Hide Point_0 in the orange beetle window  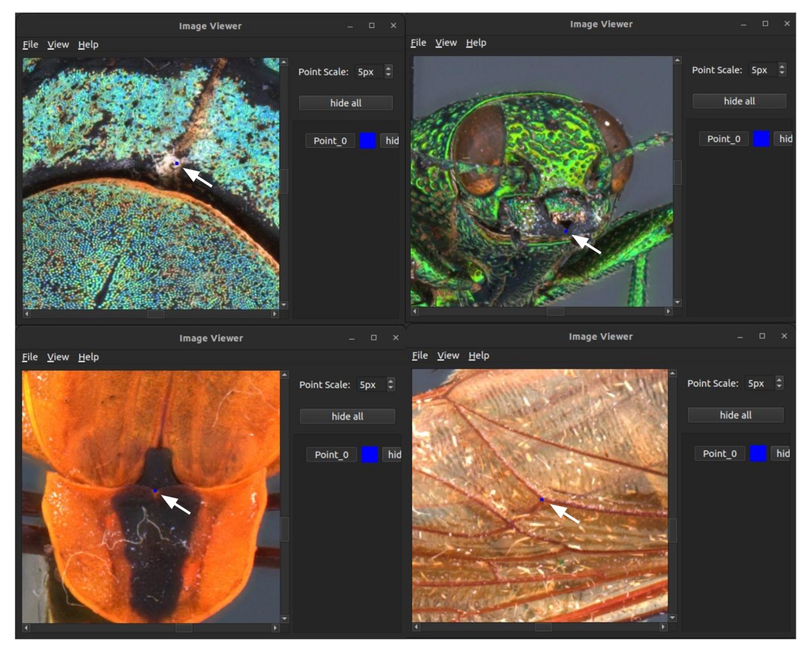[394, 454]
